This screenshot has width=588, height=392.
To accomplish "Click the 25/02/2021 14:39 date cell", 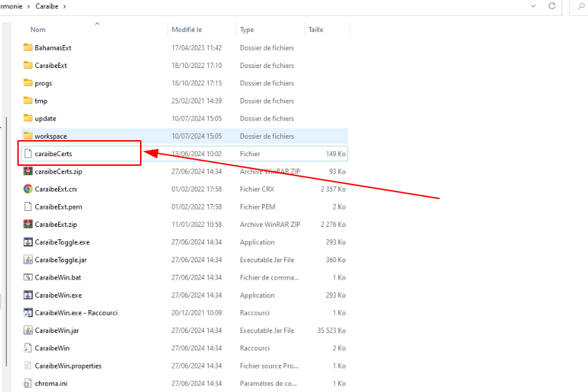I will [196, 101].
